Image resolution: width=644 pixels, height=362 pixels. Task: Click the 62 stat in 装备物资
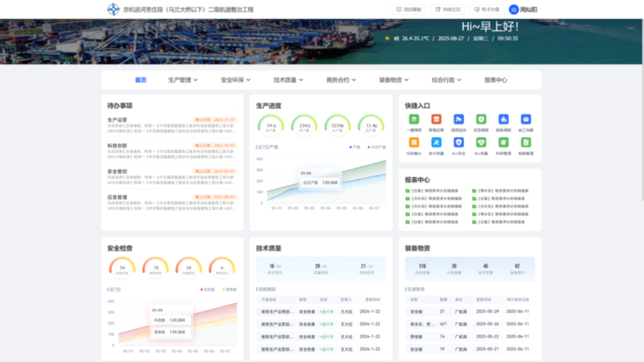coord(517,269)
